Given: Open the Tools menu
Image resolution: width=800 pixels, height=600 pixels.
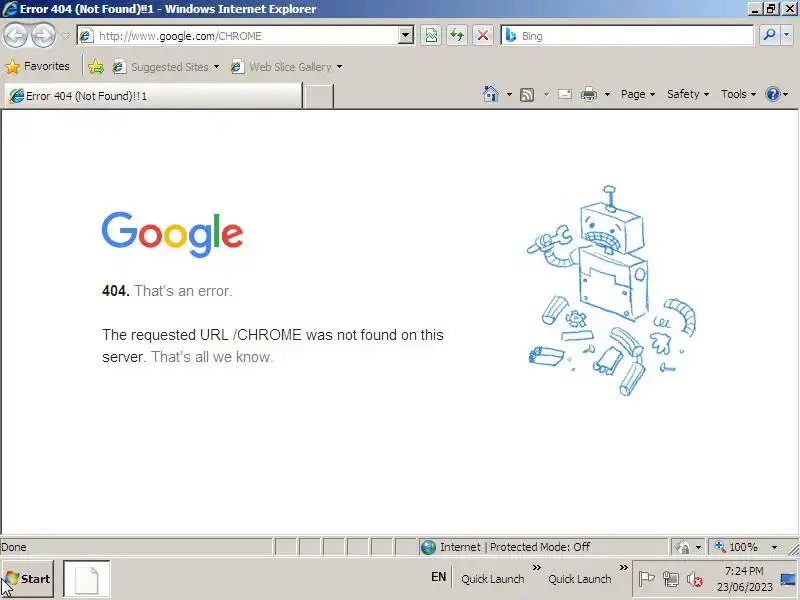Looking at the screenshot, I should 738,94.
